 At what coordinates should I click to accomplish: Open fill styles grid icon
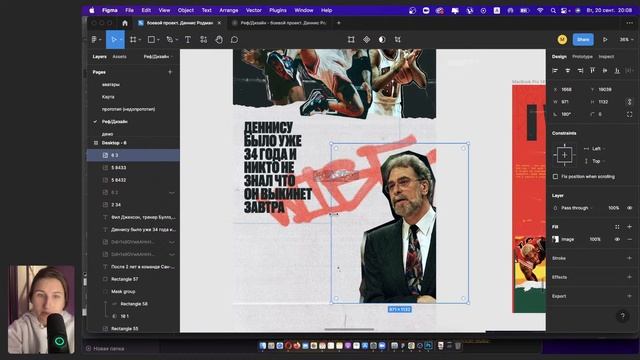(x=617, y=227)
